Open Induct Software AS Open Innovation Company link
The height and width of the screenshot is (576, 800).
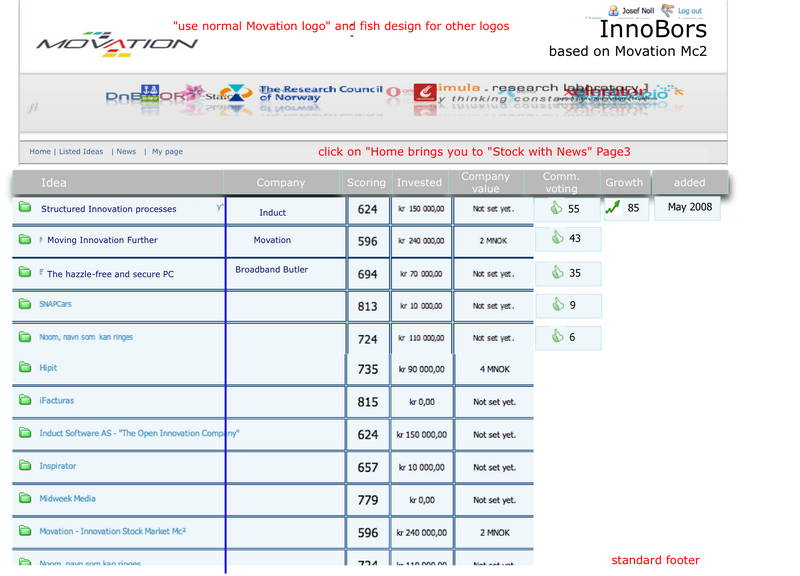point(139,433)
